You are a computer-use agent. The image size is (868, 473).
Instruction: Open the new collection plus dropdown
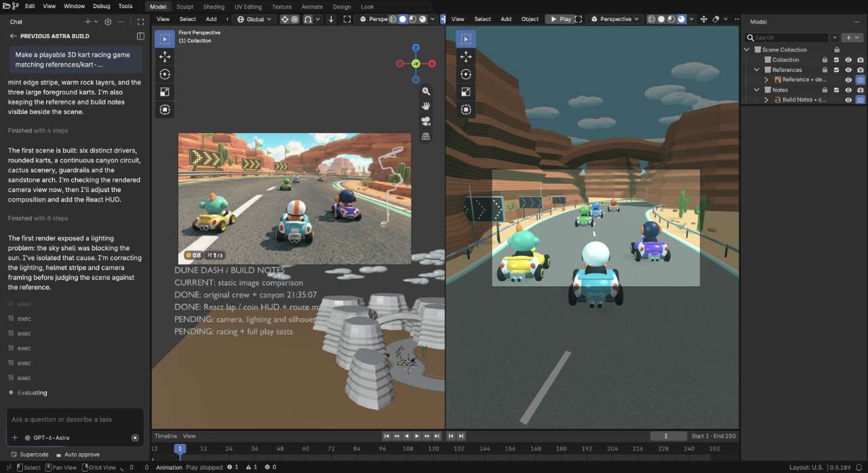tap(852, 38)
